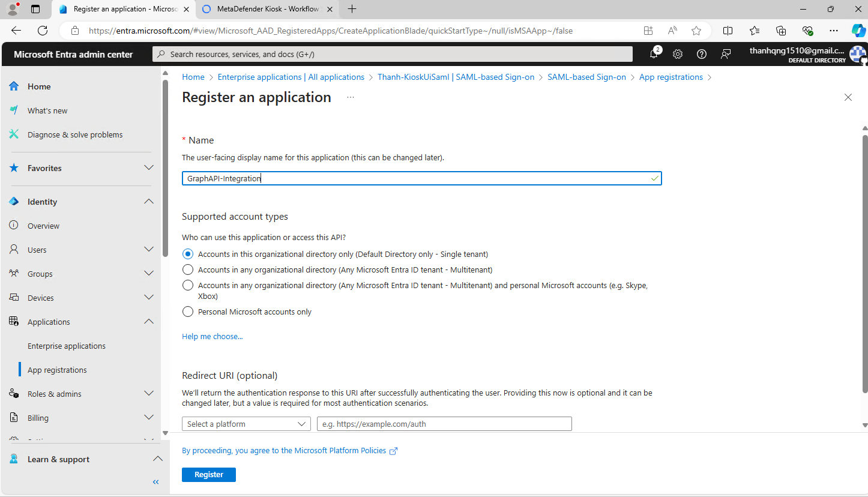Open the portal settings gear icon
Screen dimensions: 868x497
click(678, 54)
